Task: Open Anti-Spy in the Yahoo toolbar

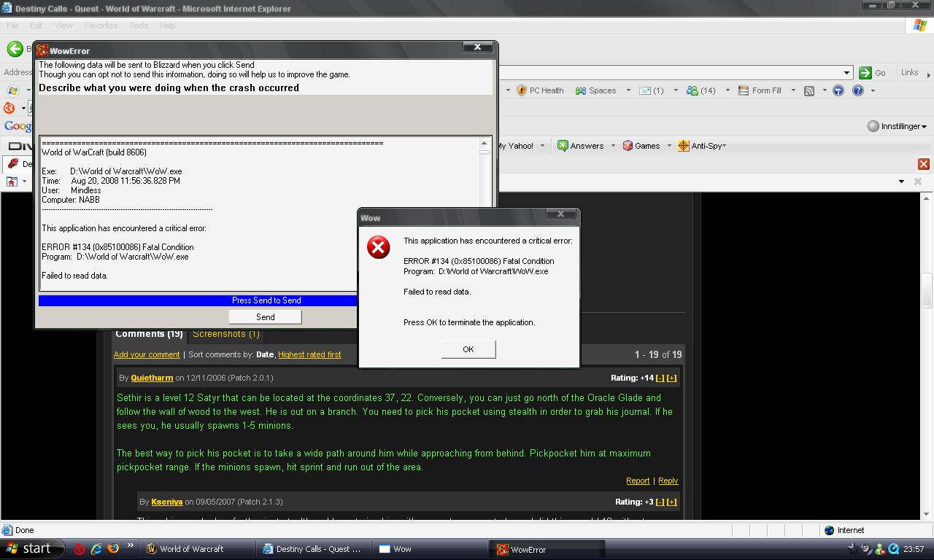Action: pyautogui.click(x=701, y=146)
